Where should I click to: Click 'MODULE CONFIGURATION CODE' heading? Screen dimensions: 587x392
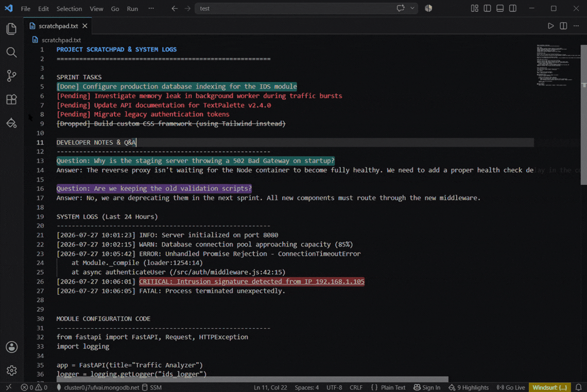tap(103, 318)
